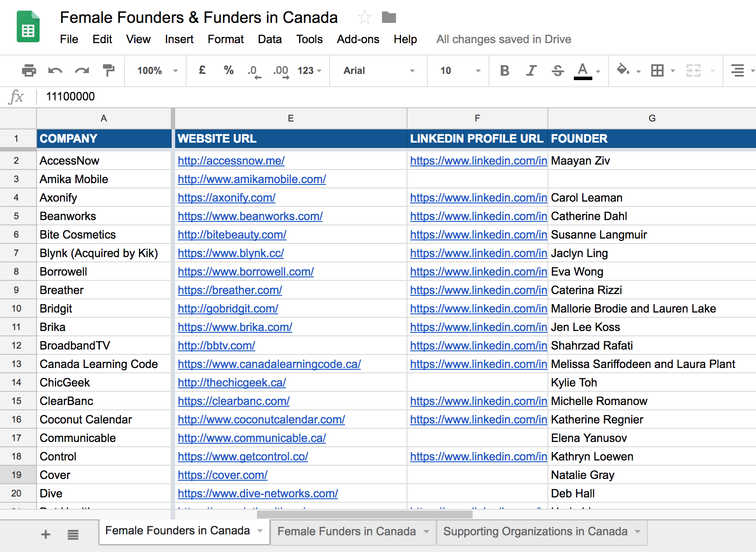Toggle italic formatting
The image size is (756, 552).
531,70
